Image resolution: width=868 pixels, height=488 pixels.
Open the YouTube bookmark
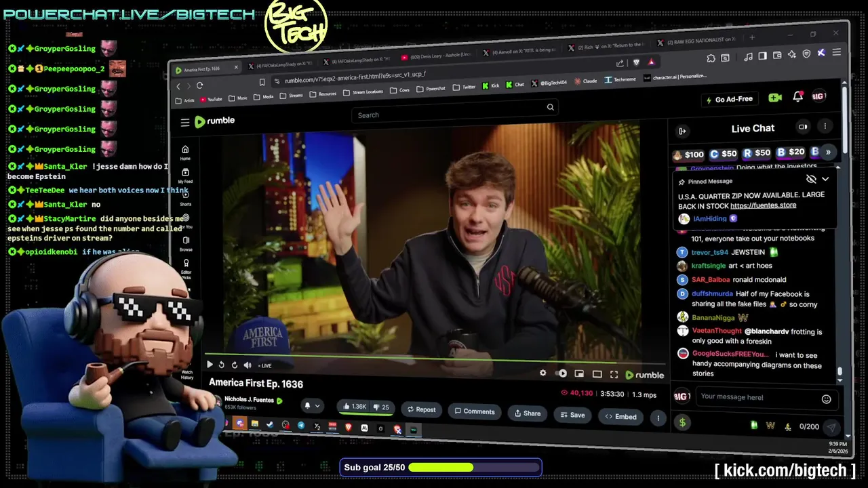[211, 99]
